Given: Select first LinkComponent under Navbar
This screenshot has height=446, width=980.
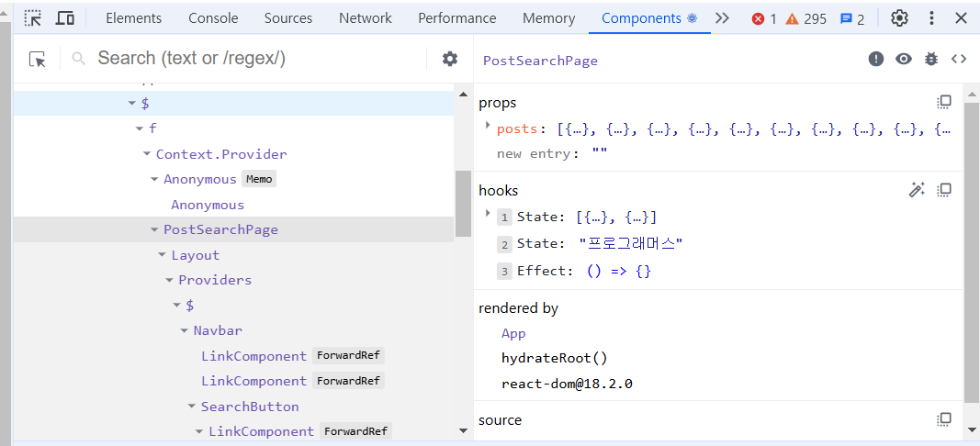Looking at the screenshot, I should (x=253, y=356).
